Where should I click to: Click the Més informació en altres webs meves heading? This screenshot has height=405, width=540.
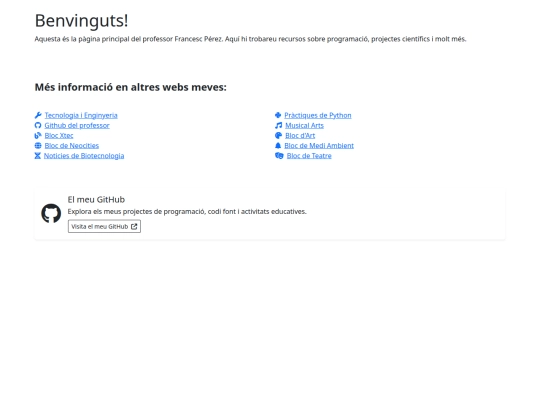(x=131, y=87)
